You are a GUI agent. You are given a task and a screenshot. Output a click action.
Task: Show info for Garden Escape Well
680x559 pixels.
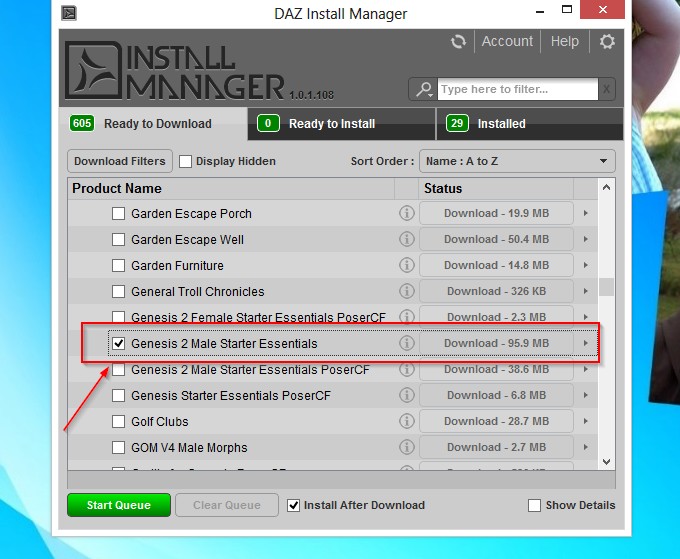[x=406, y=239]
